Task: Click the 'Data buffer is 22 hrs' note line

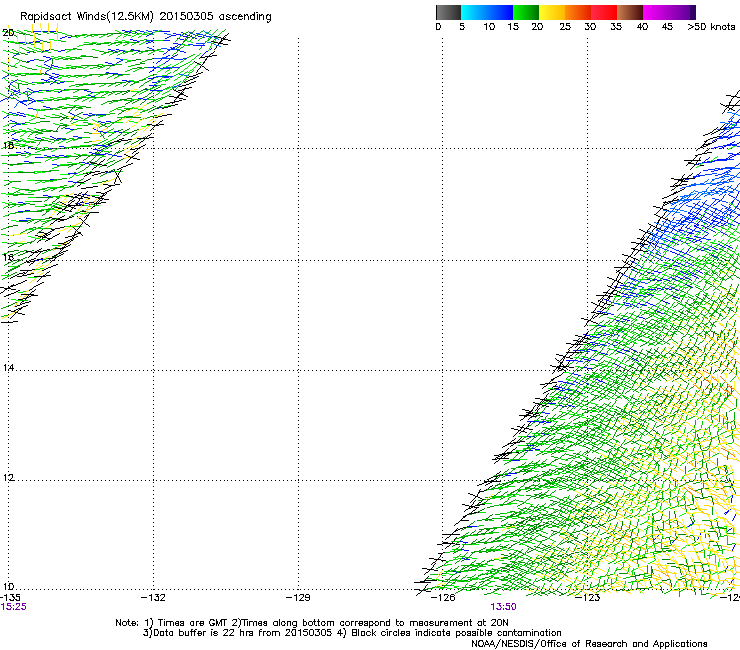Action: click(352, 633)
